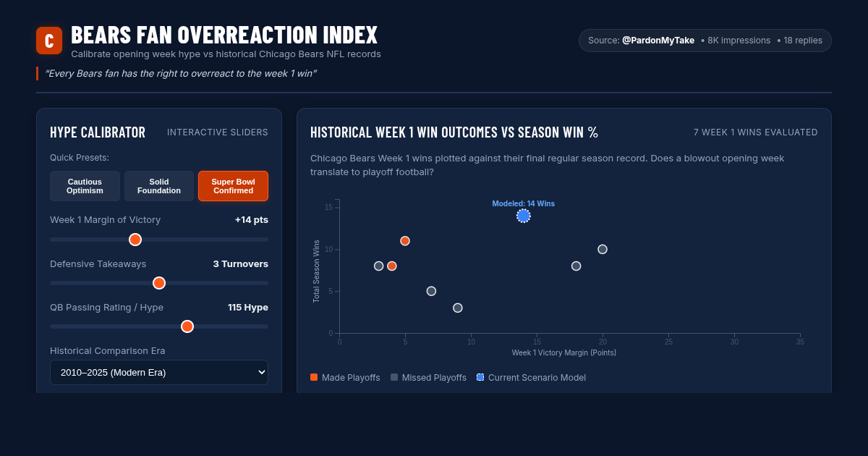The width and height of the screenshot is (868, 456).
Task: Select the Super Bowl Confirmed preset
Action: point(233,186)
